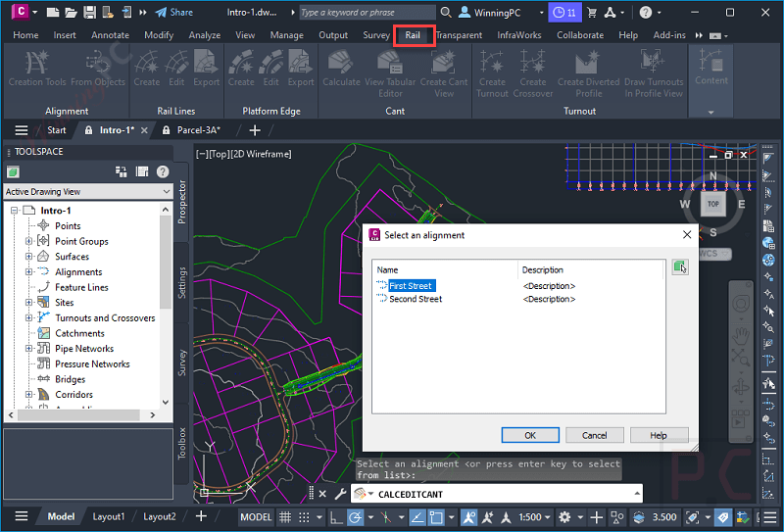Click the search magnifier icon

(x=446, y=12)
